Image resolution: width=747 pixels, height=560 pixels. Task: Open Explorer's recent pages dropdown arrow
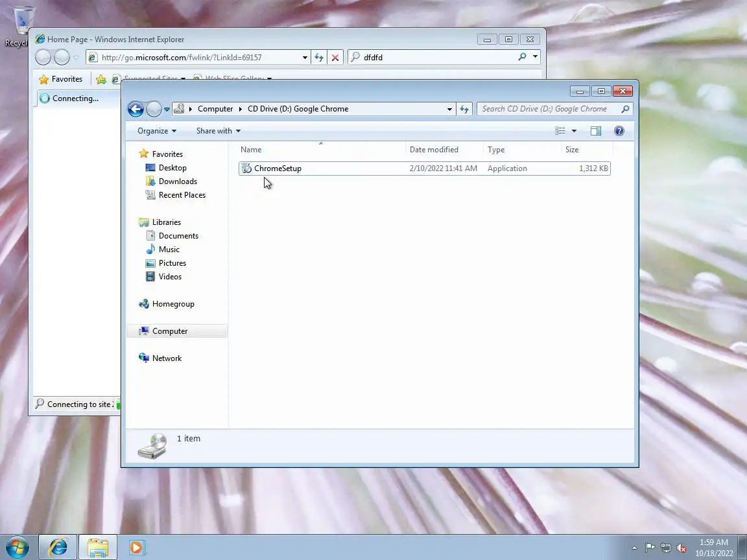coord(167,110)
